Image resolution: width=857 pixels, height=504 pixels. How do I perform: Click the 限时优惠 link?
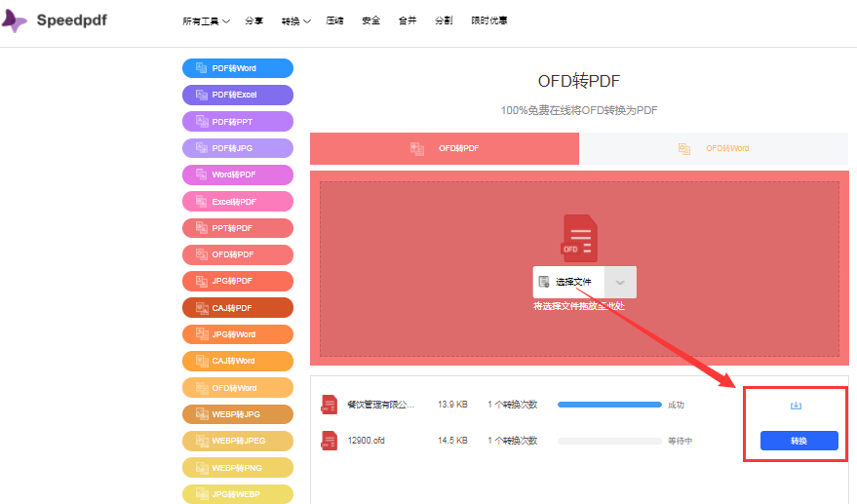tap(489, 20)
